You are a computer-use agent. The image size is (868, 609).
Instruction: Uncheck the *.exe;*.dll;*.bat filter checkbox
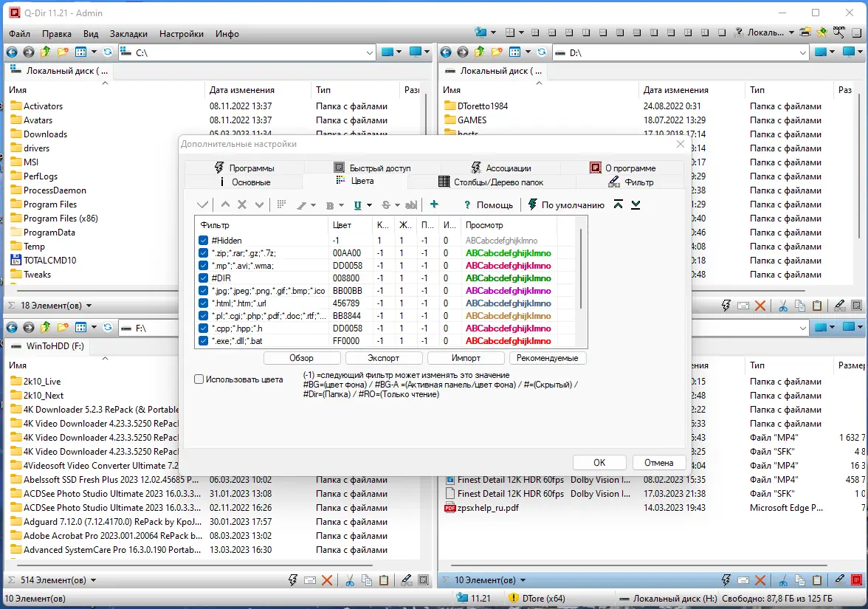click(x=204, y=341)
